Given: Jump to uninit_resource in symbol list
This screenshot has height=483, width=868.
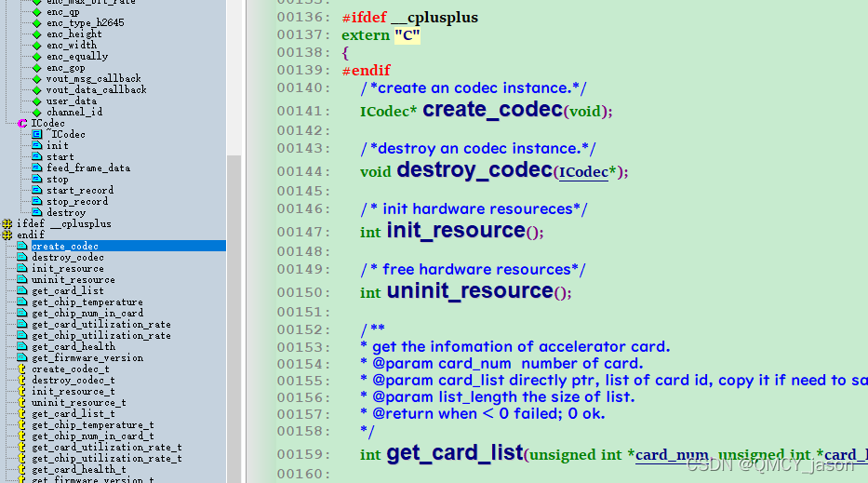Looking at the screenshot, I should [x=73, y=280].
